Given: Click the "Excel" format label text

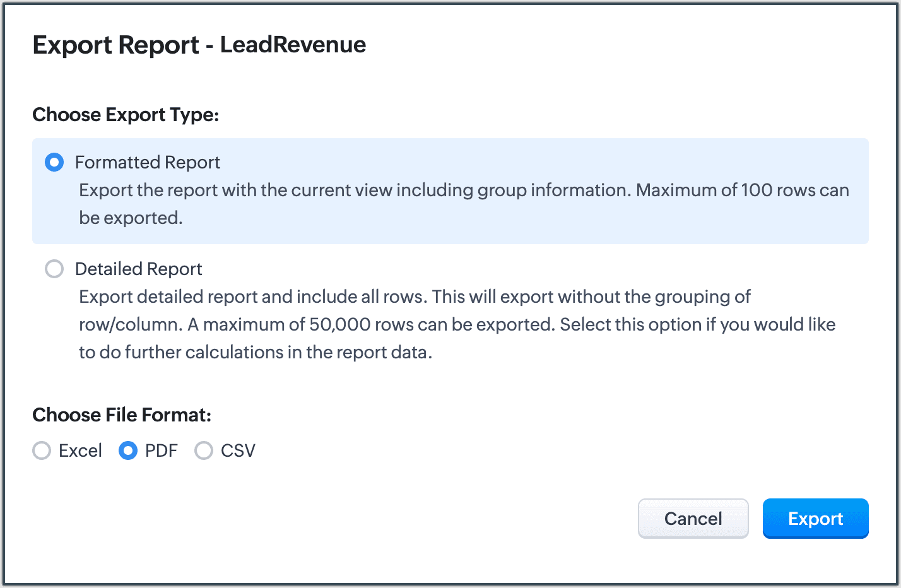Looking at the screenshot, I should click(x=80, y=450).
